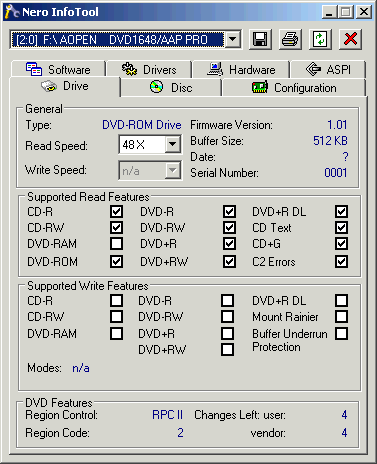The height and width of the screenshot is (464, 377).
Task: Toggle the CD+G read checkbox
Action: (x=342, y=244)
